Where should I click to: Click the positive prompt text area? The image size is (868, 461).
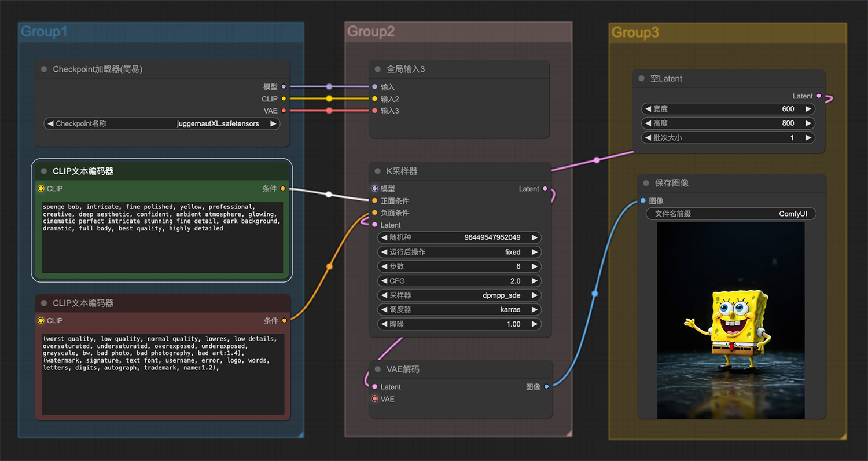[x=162, y=237]
